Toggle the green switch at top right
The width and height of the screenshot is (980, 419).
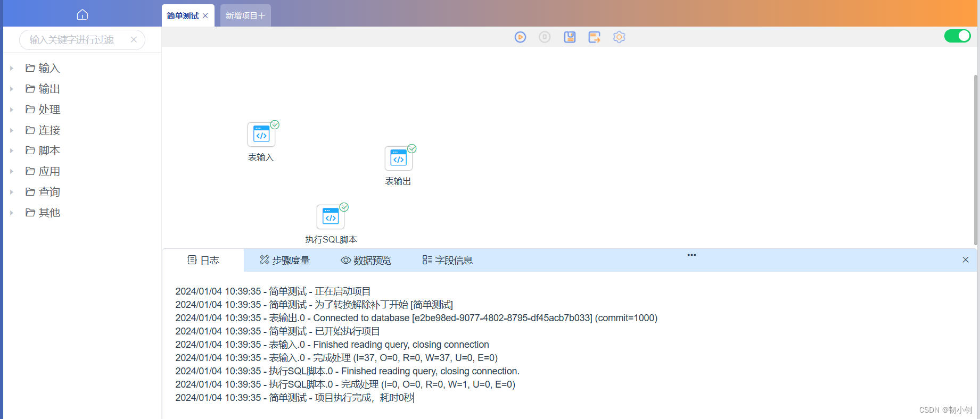point(958,36)
